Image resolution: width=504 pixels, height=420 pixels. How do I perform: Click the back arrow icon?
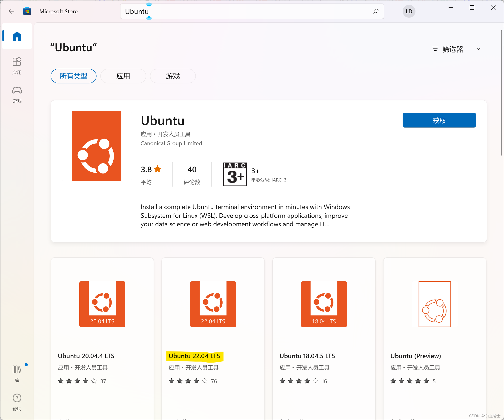click(x=11, y=11)
